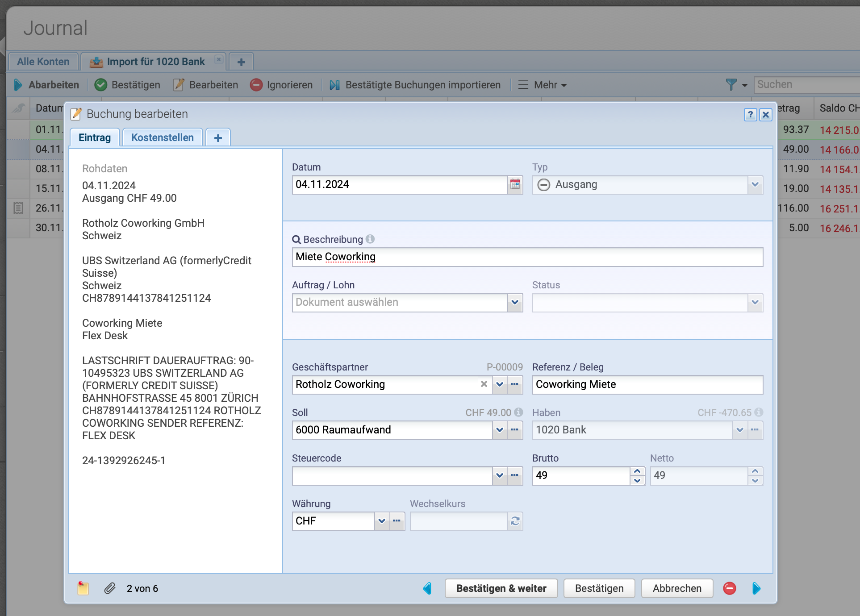Viewport: 860px width, 616px height.
Task: Expand the Haben account dropdown arrow
Action: tap(740, 430)
